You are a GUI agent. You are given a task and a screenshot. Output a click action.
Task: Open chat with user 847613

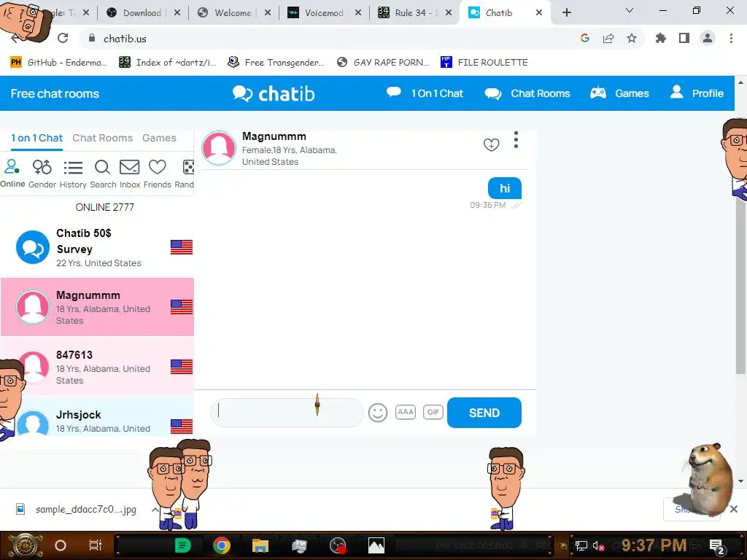97,367
